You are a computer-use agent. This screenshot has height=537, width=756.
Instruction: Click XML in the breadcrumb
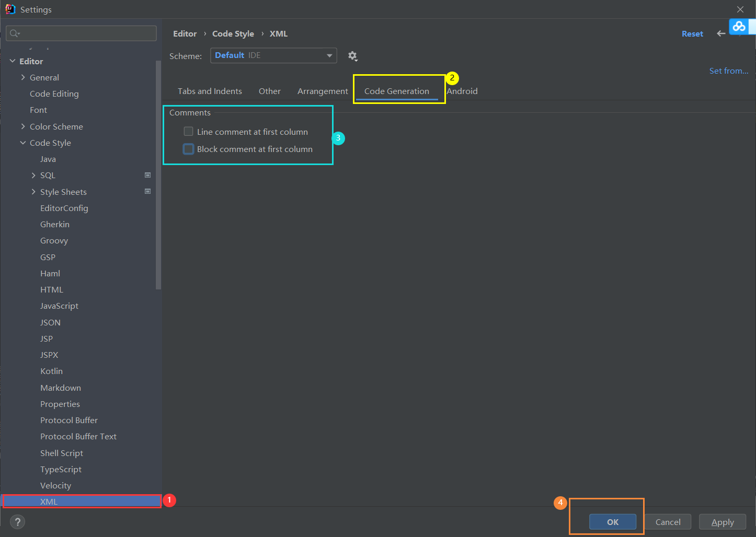tap(279, 33)
